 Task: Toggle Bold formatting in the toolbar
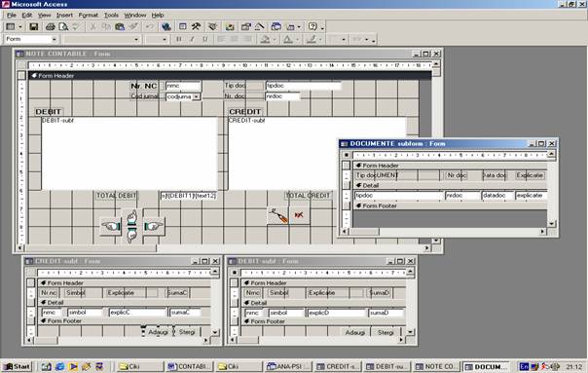[179, 39]
